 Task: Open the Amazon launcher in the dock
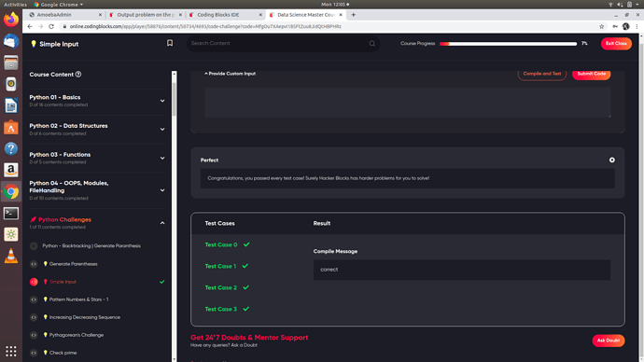click(x=11, y=170)
